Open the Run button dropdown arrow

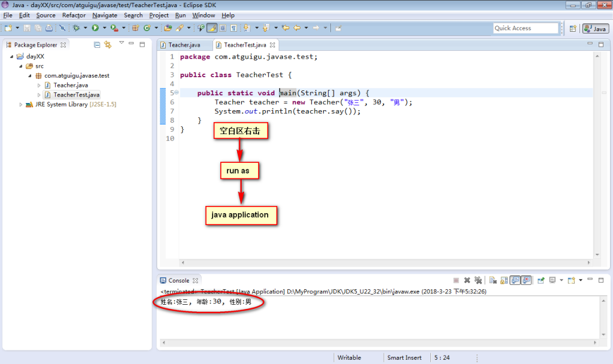[x=104, y=28]
